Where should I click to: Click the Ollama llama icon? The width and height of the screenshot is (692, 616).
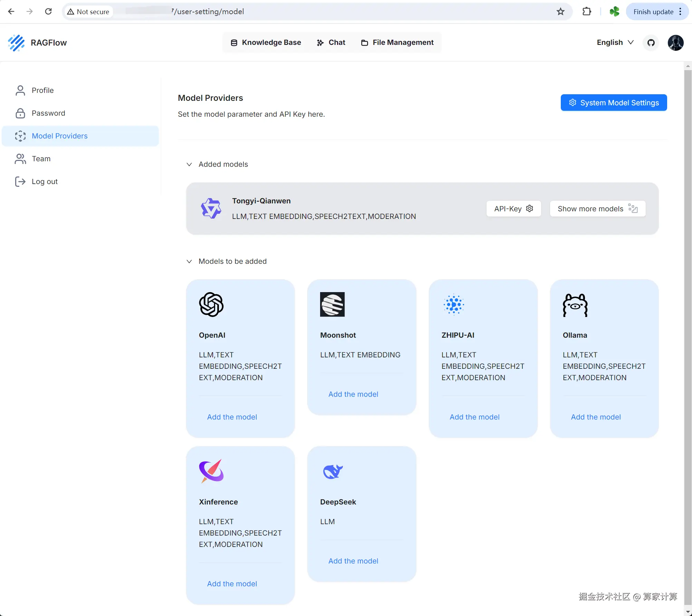pyautogui.click(x=575, y=305)
